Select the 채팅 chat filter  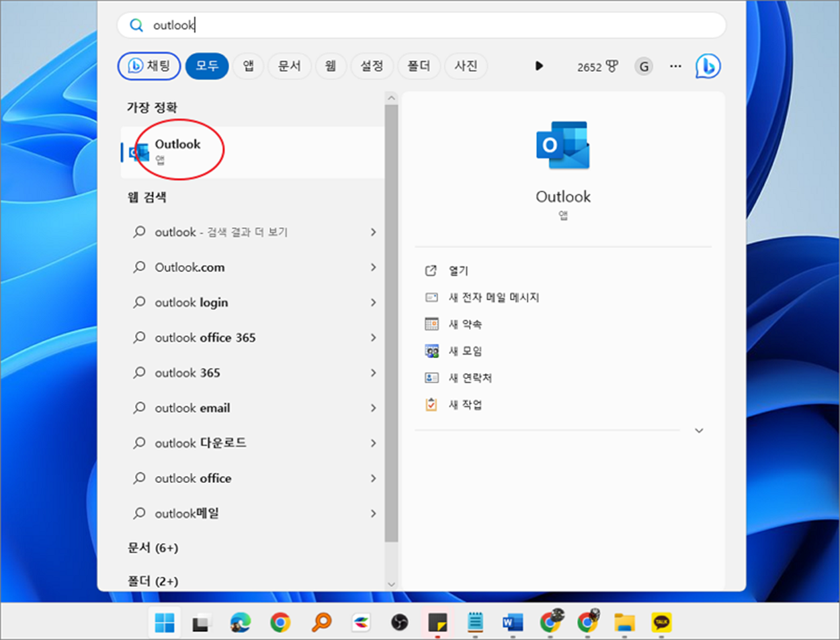pyautogui.click(x=149, y=66)
